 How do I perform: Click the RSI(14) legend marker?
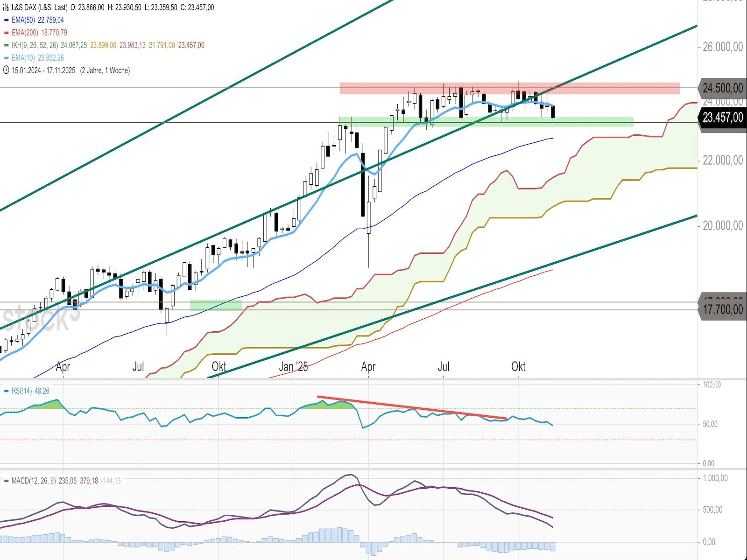pos(6,391)
